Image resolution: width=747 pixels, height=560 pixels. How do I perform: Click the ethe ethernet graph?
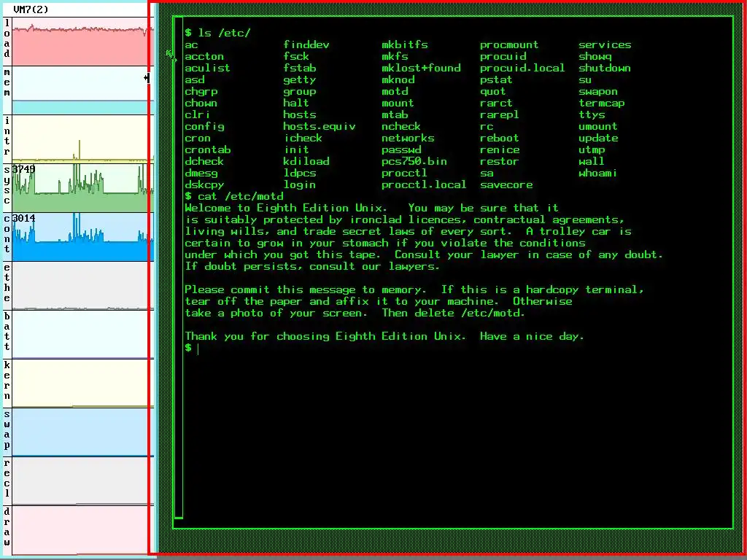tap(82, 285)
